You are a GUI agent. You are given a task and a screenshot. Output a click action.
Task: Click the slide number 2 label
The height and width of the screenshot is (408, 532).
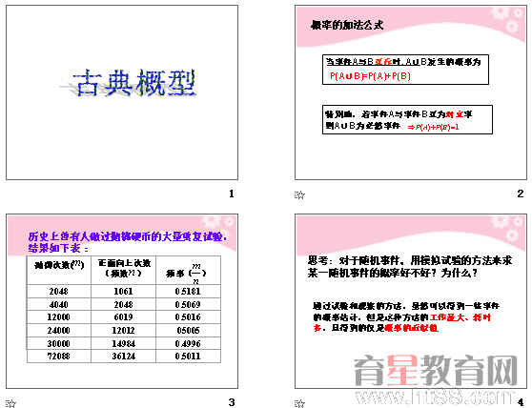[521, 194]
